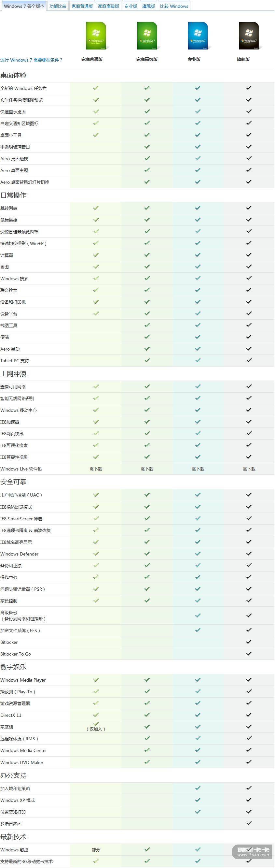
Task: Click the 问题步骤记录器（PSR）row label
Action: [23, 589]
